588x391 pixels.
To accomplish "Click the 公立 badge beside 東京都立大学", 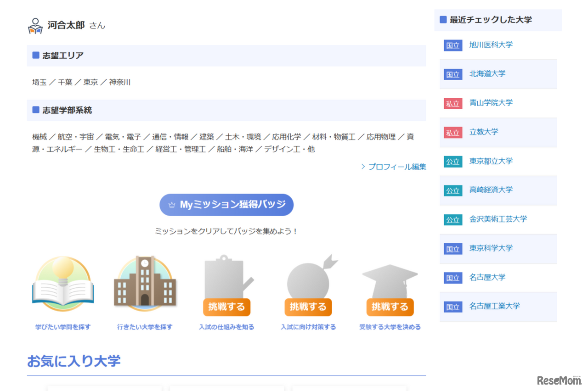I will tap(452, 162).
